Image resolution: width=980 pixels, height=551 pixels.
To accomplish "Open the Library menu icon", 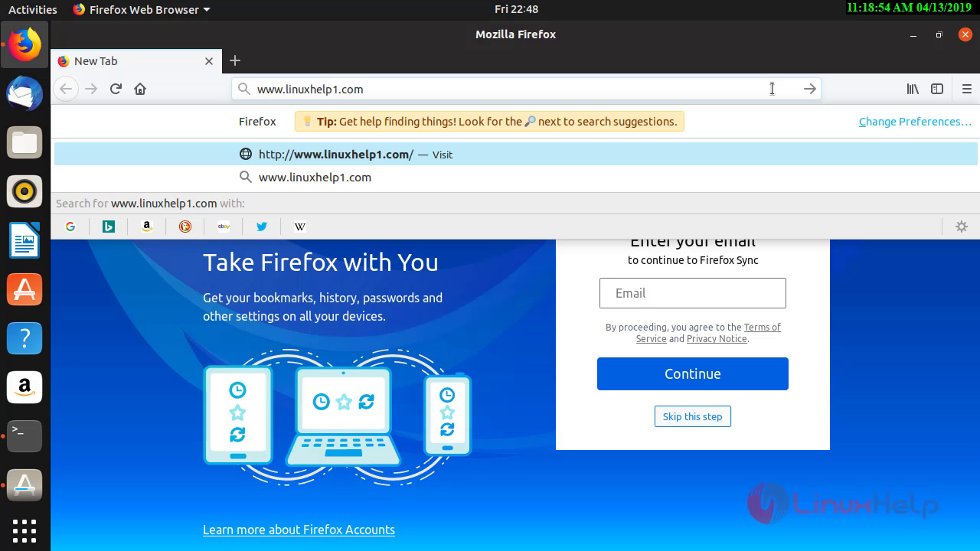I will [x=913, y=89].
